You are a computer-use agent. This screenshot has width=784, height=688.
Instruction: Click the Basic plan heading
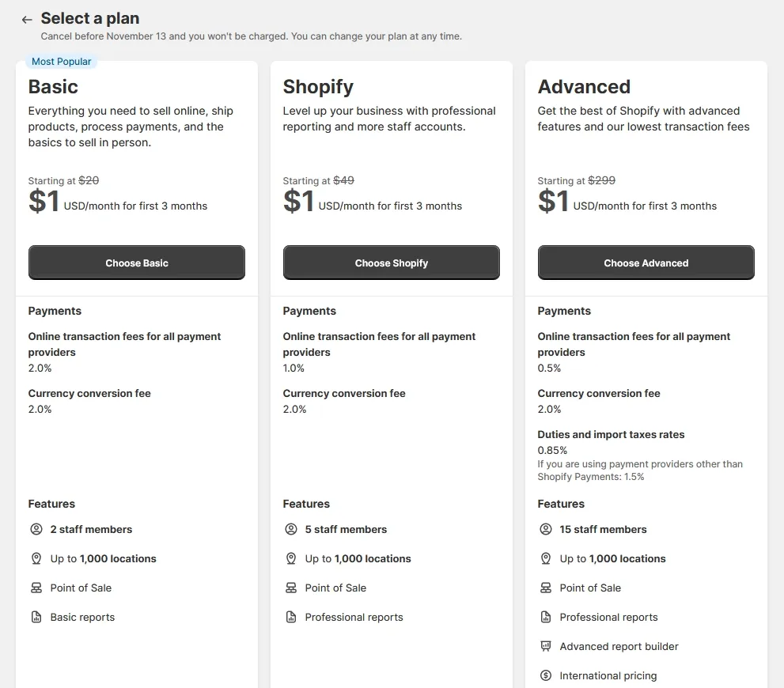click(53, 87)
